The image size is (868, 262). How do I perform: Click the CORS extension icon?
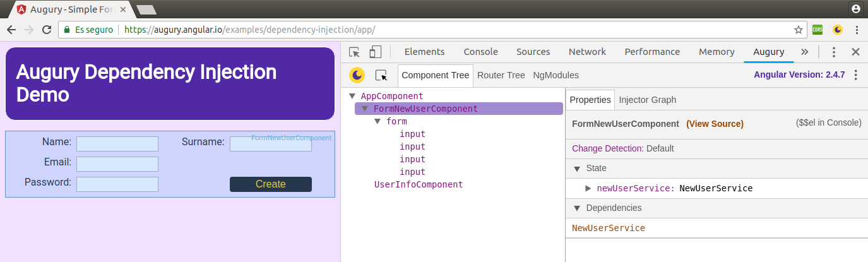click(817, 30)
